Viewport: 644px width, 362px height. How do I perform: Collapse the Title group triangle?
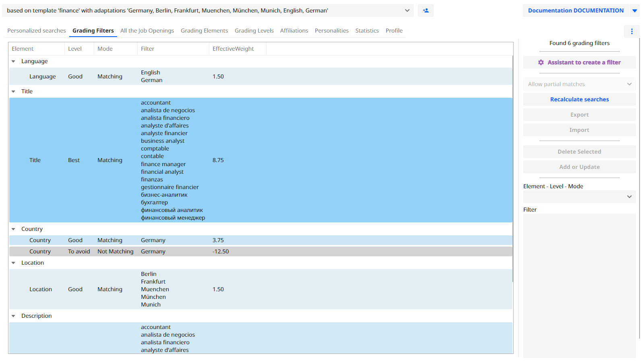click(13, 92)
